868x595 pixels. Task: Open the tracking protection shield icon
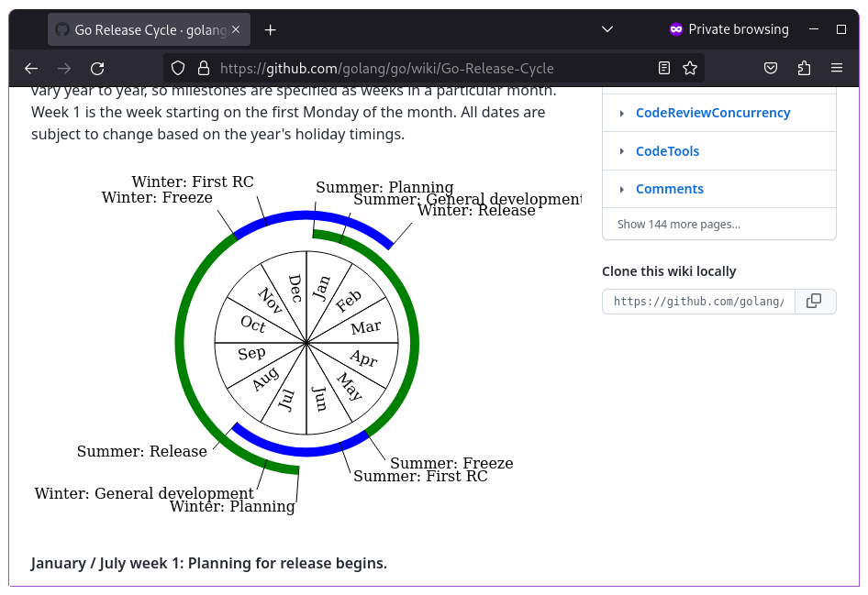177,68
